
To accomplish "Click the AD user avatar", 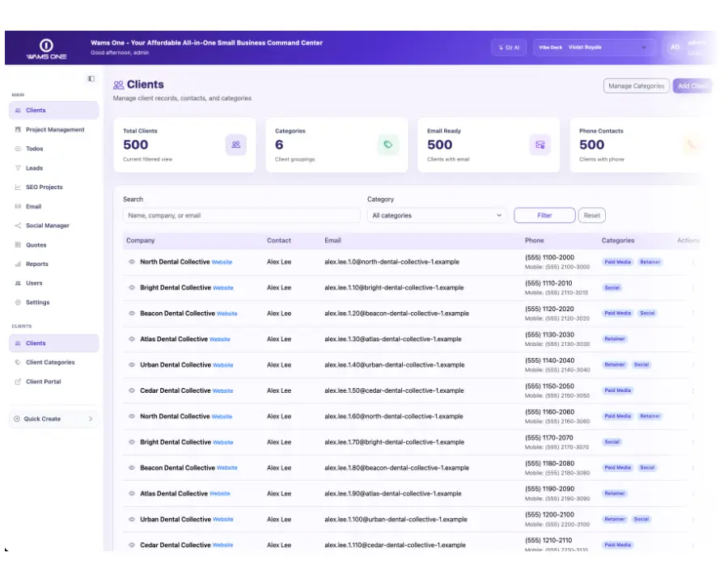I will pyautogui.click(x=675, y=48).
